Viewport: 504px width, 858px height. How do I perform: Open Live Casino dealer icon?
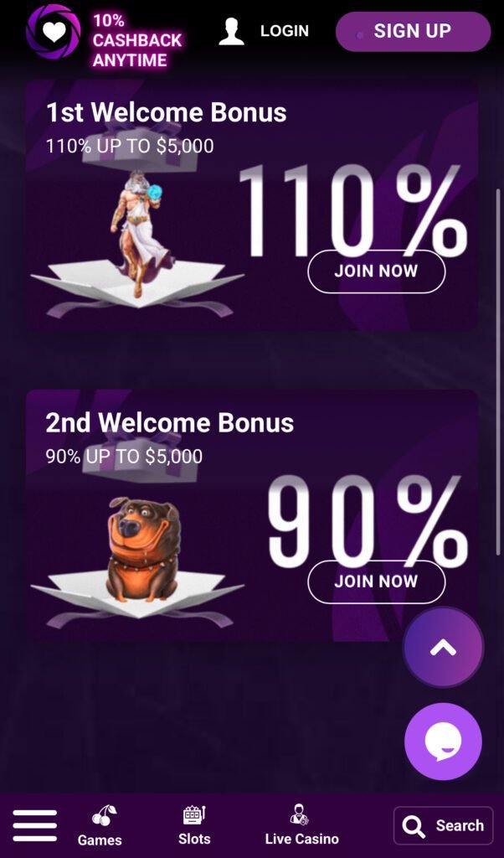click(299, 814)
